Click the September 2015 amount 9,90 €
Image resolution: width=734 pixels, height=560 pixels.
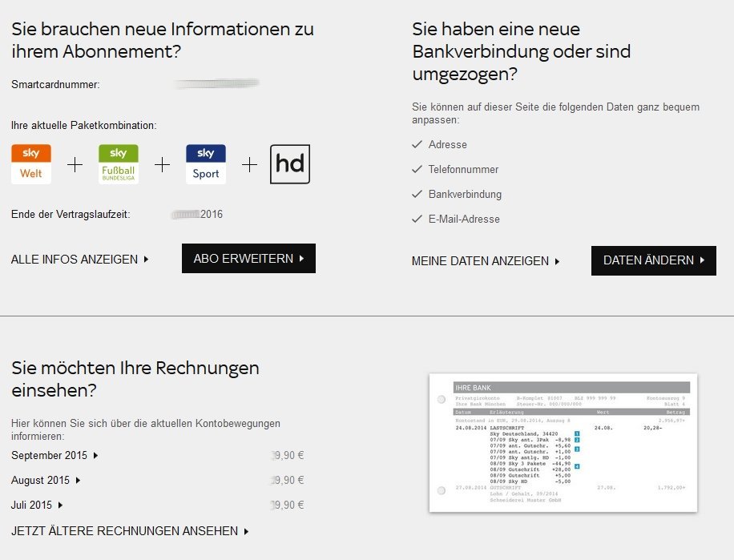point(288,455)
